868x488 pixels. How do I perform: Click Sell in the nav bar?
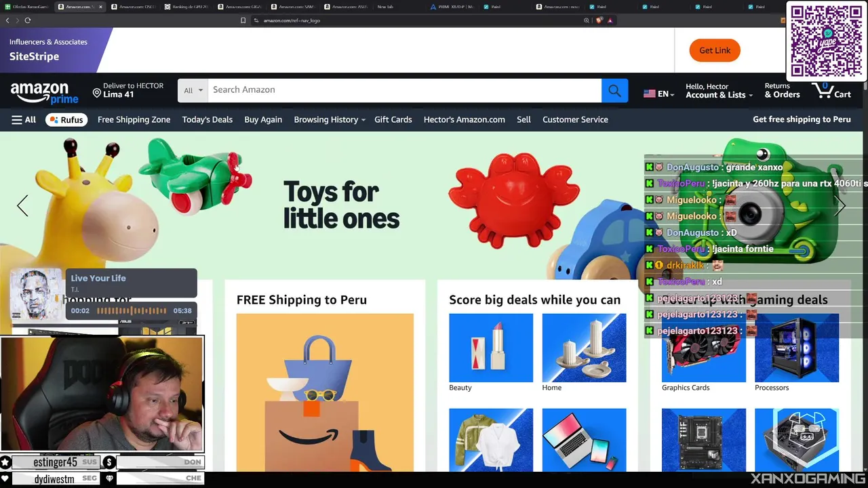point(524,119)
